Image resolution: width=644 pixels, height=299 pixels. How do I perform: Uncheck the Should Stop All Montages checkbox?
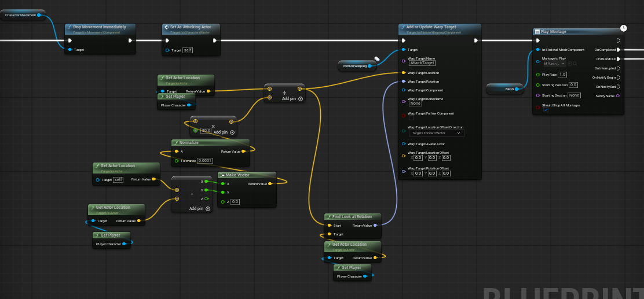coord(546,110)
